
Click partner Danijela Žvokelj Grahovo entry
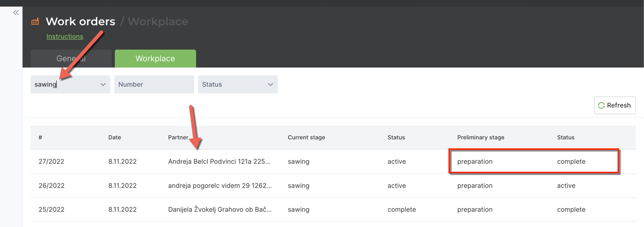tap(220, 210)
